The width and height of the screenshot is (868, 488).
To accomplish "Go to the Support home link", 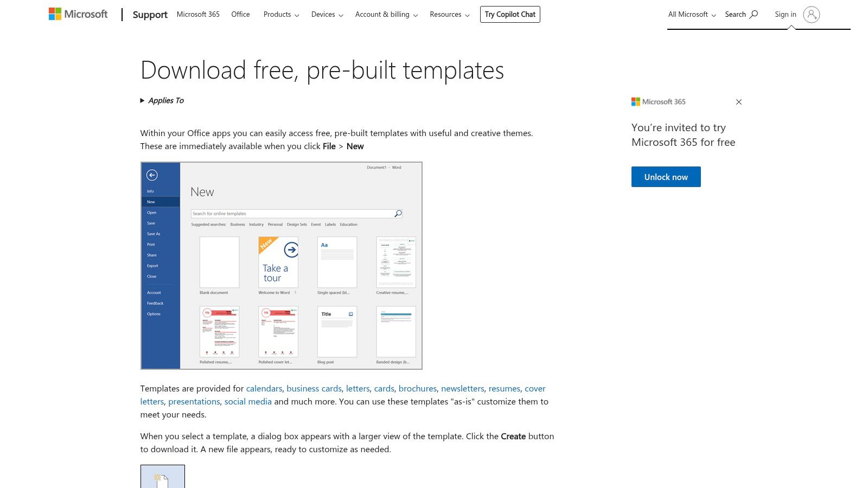I will (x=150, y=15).
